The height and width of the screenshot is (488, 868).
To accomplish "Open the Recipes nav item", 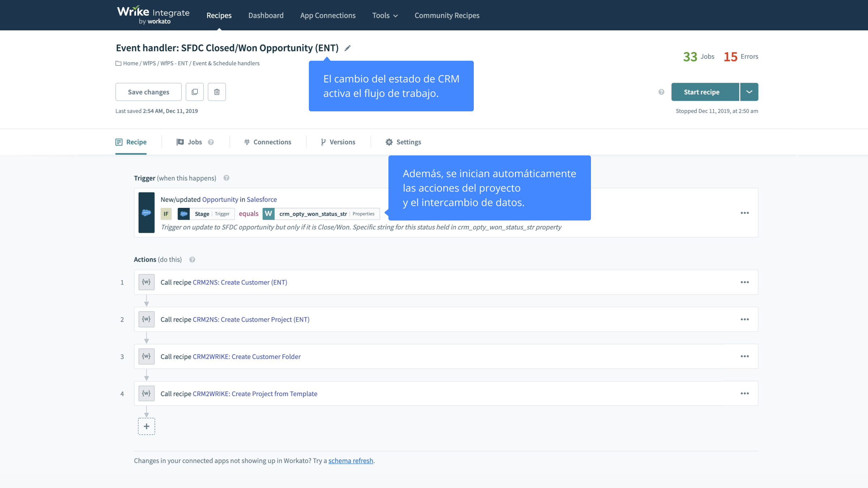I will 219,15.
